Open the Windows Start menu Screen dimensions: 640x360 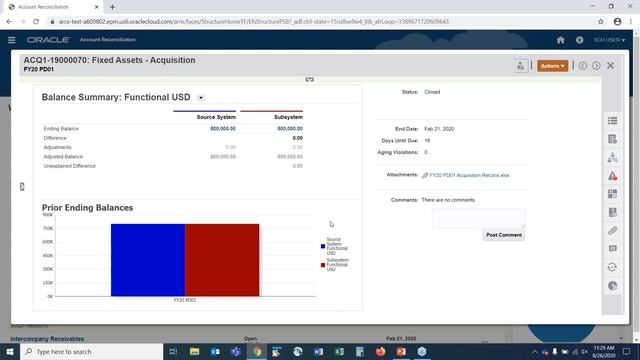click(x=10, y=351)
